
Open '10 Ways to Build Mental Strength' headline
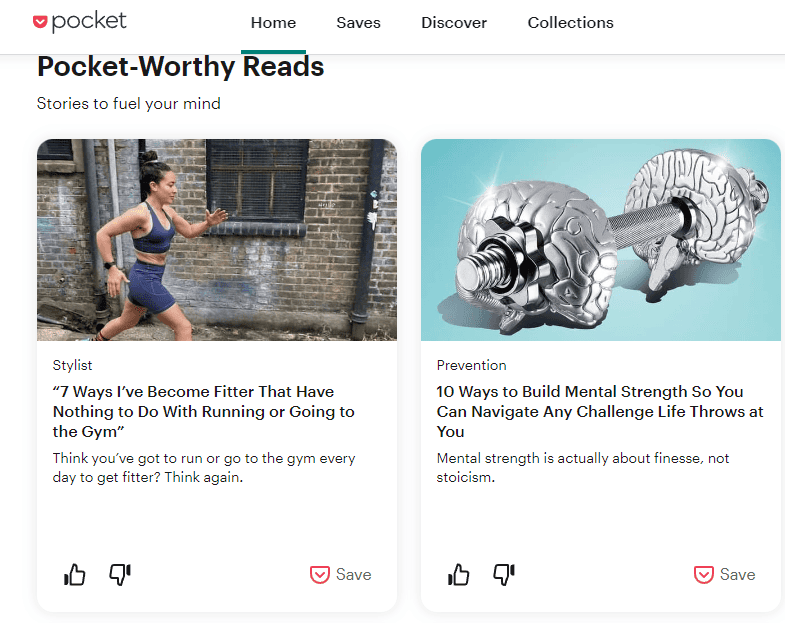point(600,411)
